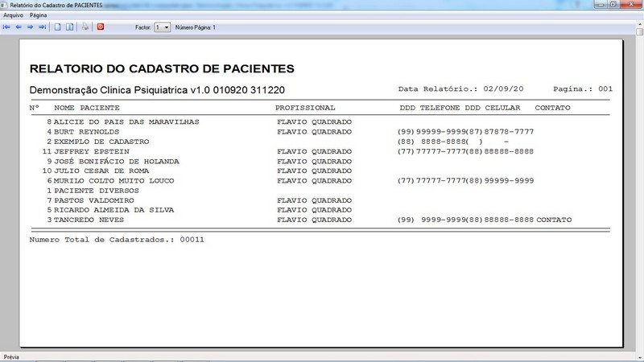Jump to the last page arrow
This screenshot has width=644, height=362.
point(43,27)
